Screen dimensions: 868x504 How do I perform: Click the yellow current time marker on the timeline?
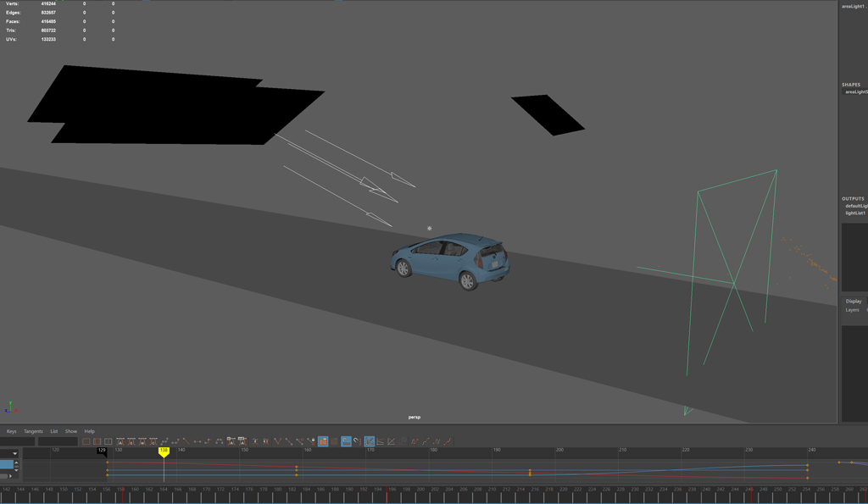164,451
